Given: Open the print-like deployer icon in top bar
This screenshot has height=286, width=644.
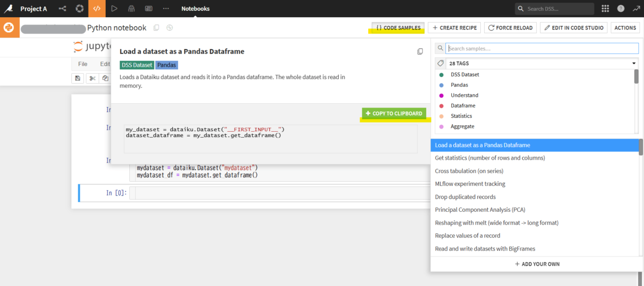Looking at the screenshot, I should (131, 9).
